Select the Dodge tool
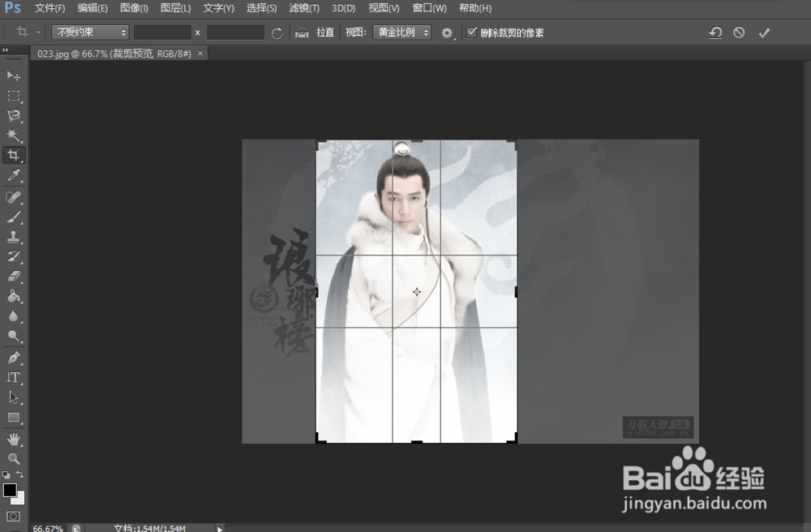The image size is (811, 532). point(14,336)
